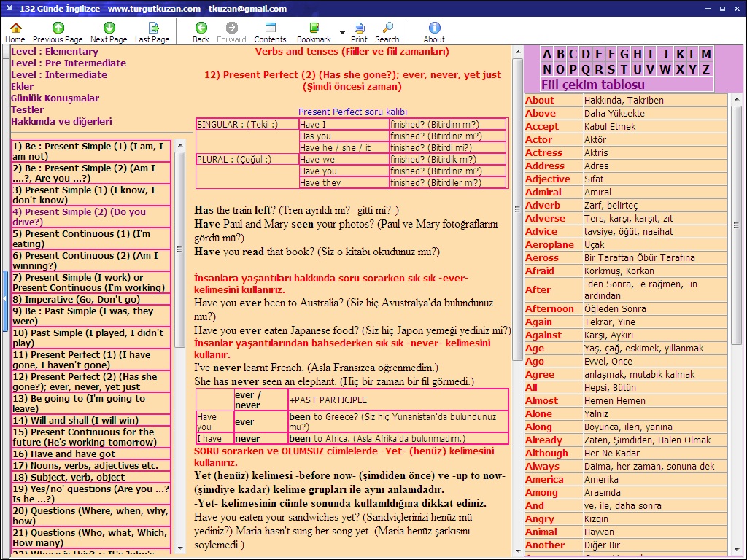The image size is (747, 560).
Task: Click the word About in dictionary
Action: tap(540, 100)
